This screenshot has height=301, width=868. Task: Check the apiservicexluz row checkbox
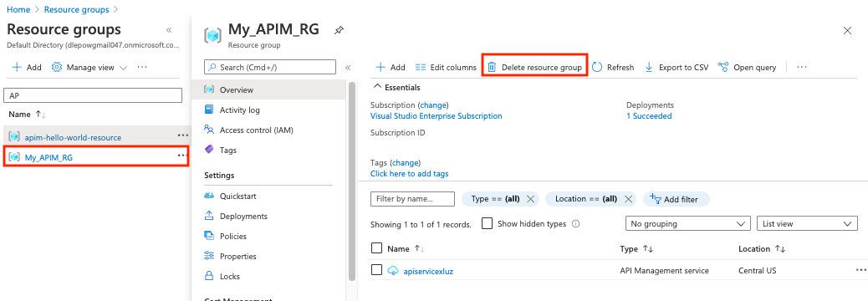coord(377,270)
